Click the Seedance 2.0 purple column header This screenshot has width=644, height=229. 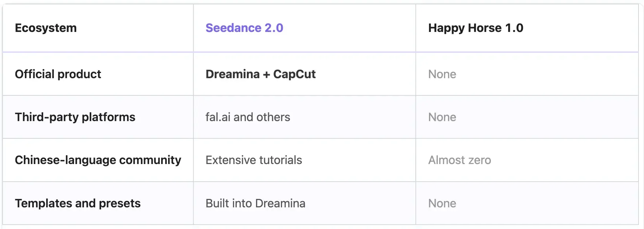click(244, 28)
